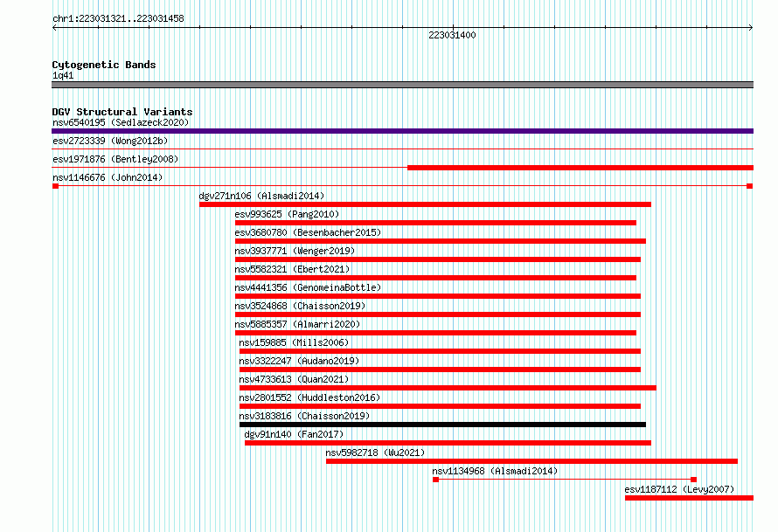The image size is (778, 532).
Task: Open esv2723339 (Wong2012b) label
Action: point(110,141)
